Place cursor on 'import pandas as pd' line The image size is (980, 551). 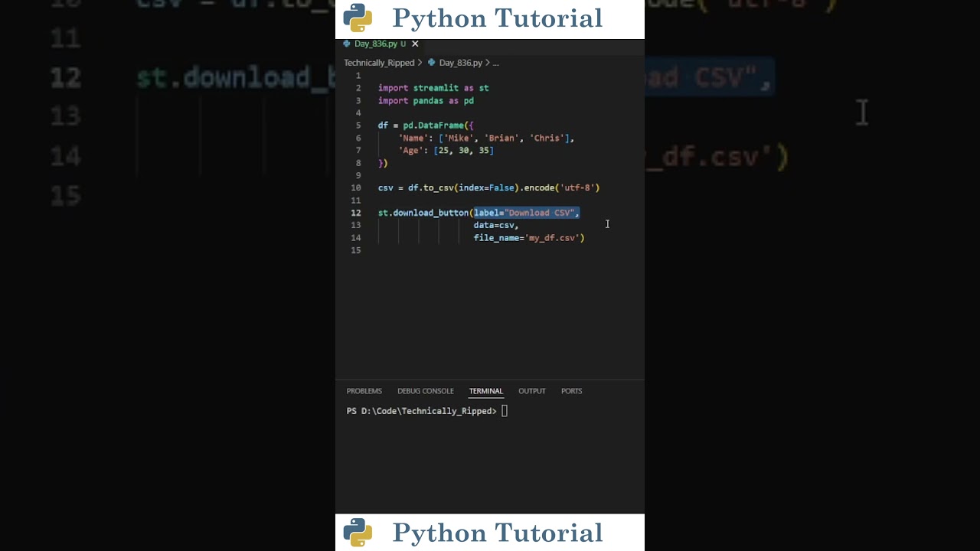click(x=426, y=101)
